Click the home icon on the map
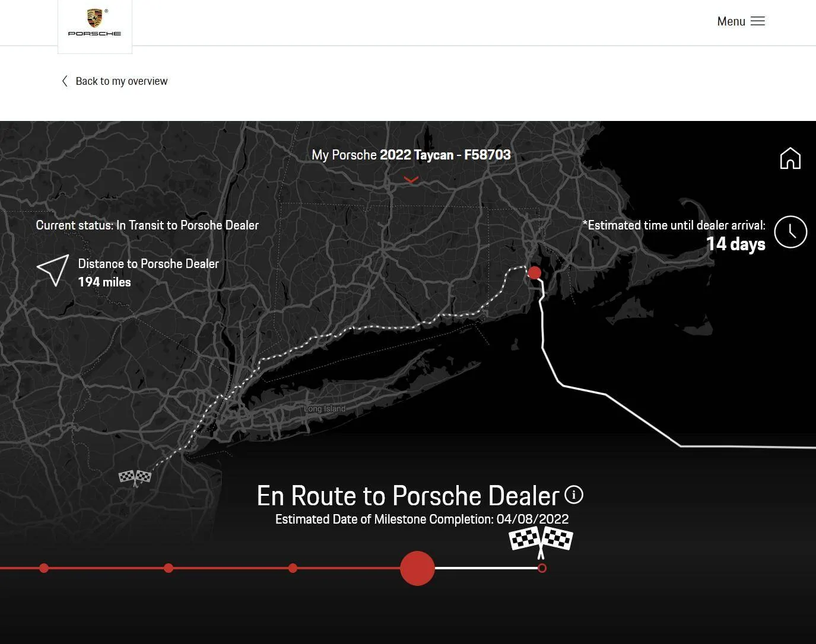816x644 pixels. [x=790, y=158]
